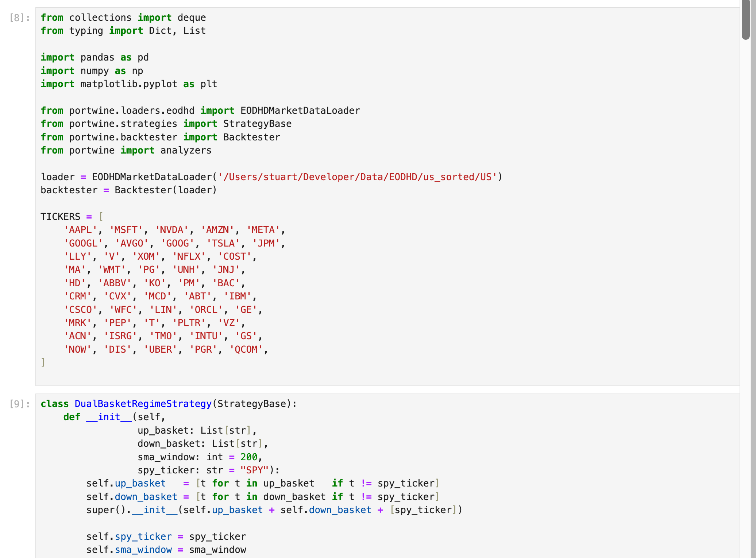Screen dimensions: 756x558
Task: Click the 'NVDA' ticker string
Action: pyautogui.click(x=171, y=230)
